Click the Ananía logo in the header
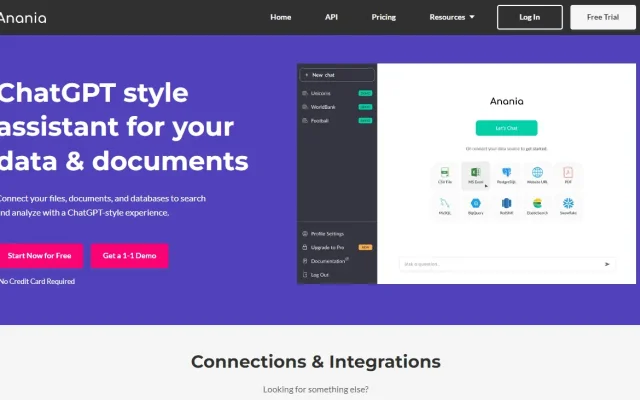640x400 pixels. 23,18
